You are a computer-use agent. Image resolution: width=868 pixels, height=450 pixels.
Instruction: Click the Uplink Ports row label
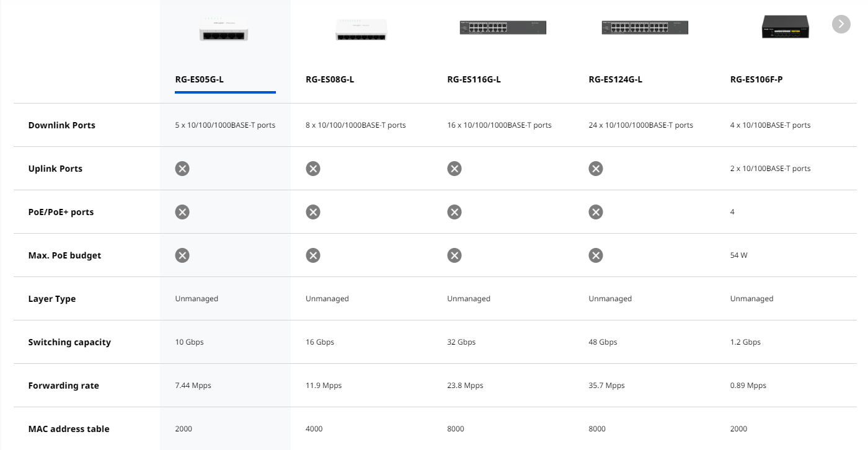pyautogui.click(x=55, y=169)
